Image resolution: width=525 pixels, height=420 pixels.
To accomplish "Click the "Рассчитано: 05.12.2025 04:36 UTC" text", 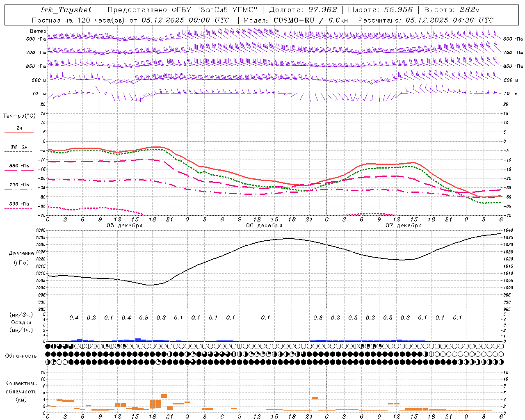I will pos(426,20).
